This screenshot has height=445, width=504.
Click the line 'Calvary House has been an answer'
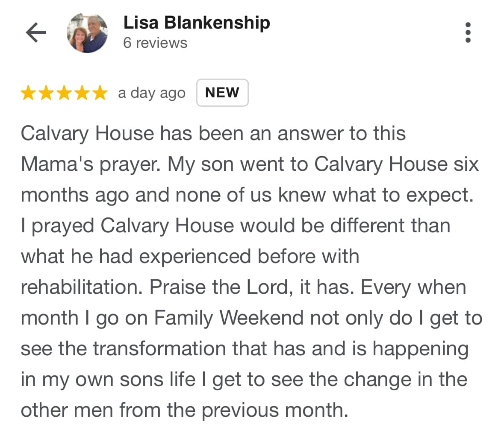[x=213, y=134]
